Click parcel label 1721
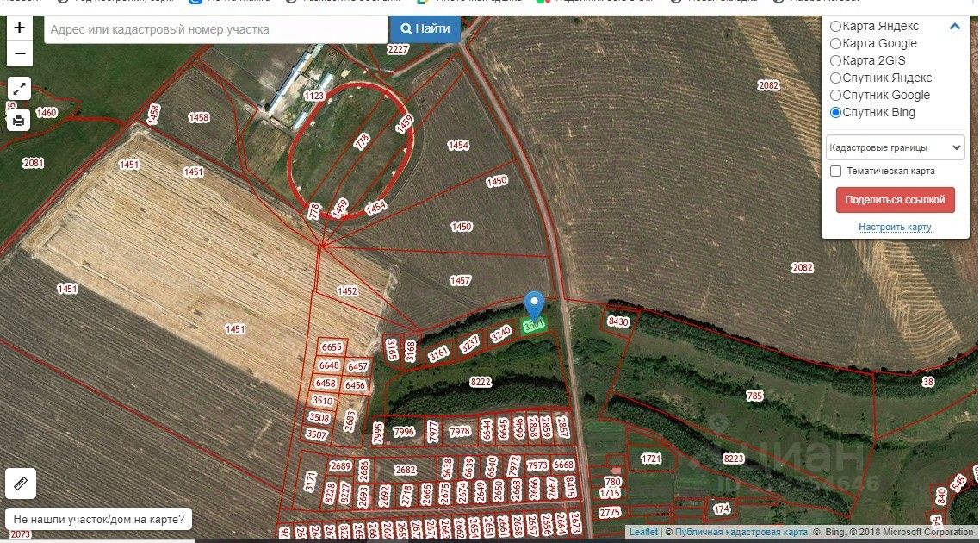Image resolution: width=980 pixels, height=543 pixels. pos(651,459)
